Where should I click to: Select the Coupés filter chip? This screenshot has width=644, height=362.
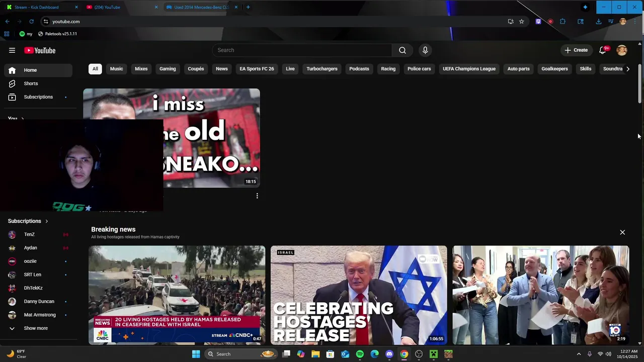pyautogui.click(x=196, y=69)
